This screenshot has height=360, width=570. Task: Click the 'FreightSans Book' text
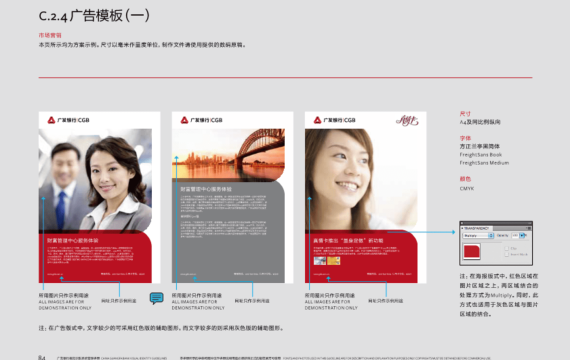tap(481, 155)
